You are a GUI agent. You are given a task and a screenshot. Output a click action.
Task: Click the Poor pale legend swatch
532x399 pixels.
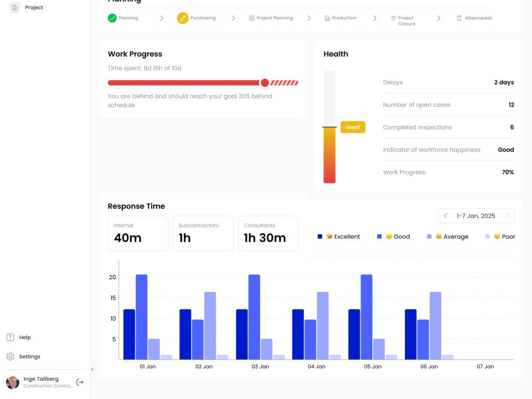(487, 237)
